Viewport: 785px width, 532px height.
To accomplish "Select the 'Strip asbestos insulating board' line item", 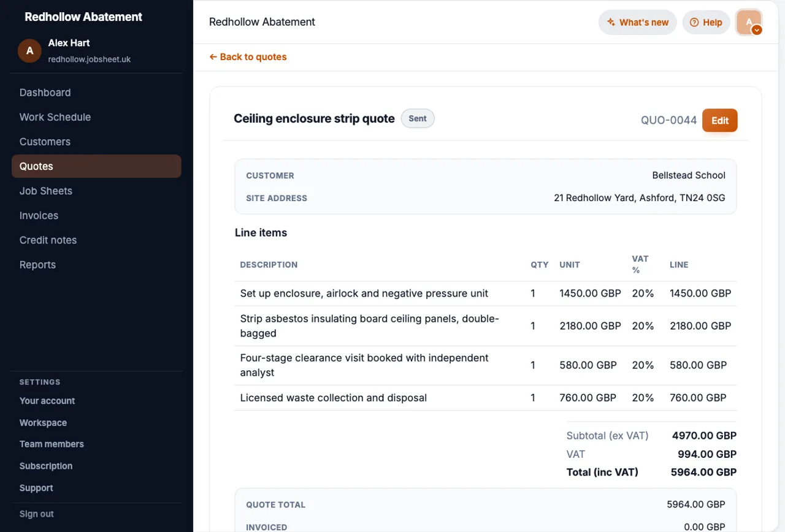I will [486, 326].
